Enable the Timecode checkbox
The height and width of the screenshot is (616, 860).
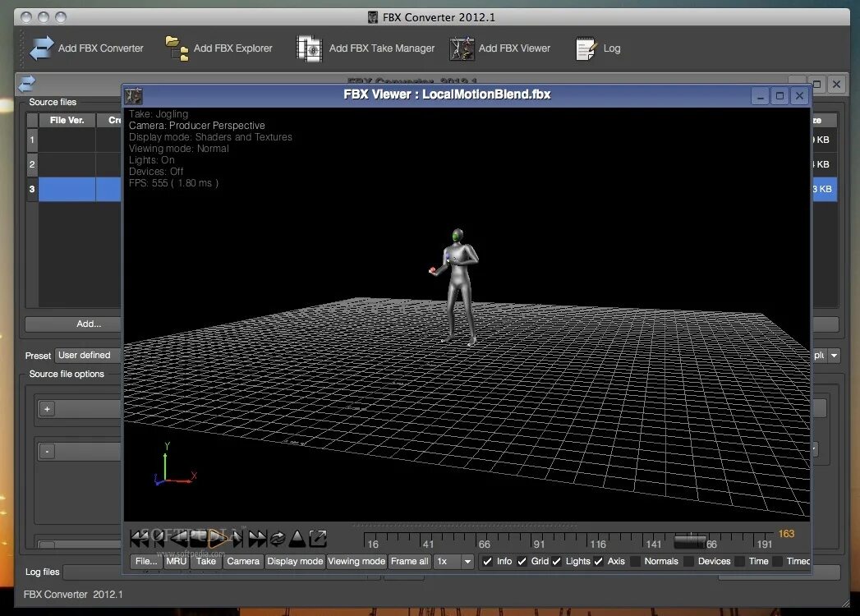tap(777, 561)
